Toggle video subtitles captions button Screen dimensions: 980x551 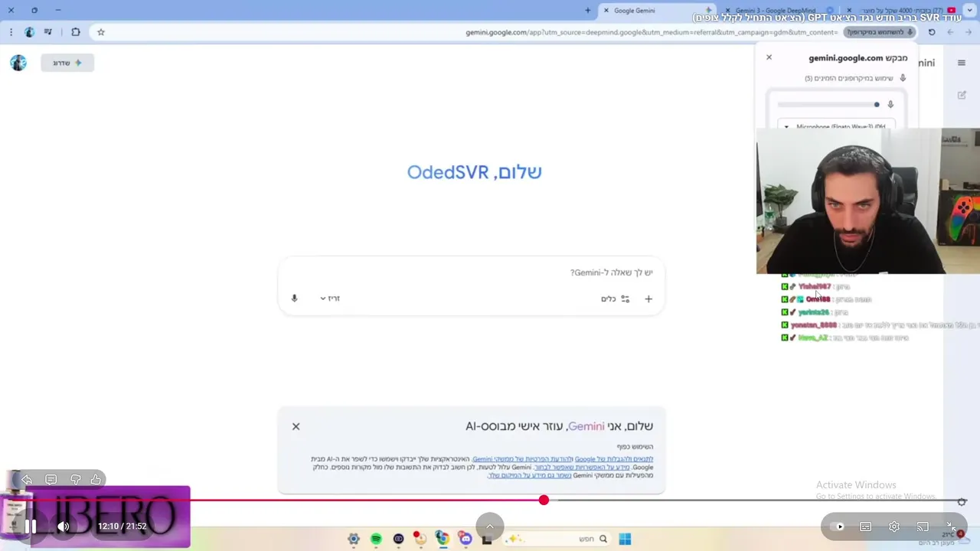coord(866,527)
